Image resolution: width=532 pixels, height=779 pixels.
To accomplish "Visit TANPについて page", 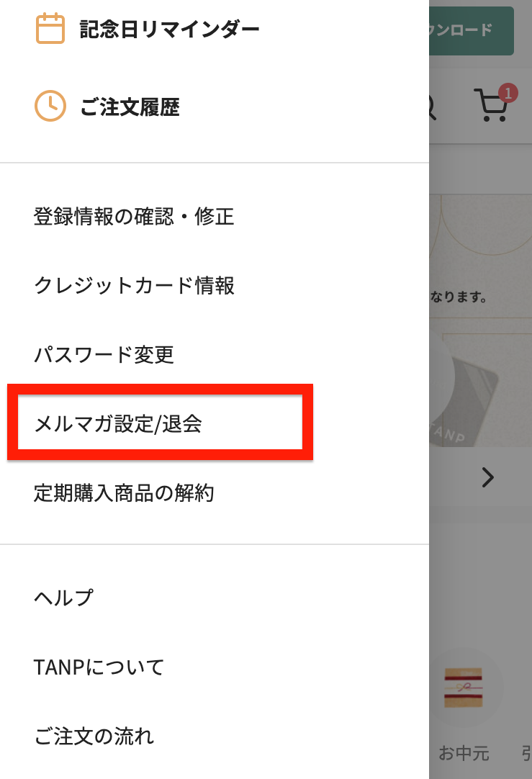I will click(x=99, y=667).
